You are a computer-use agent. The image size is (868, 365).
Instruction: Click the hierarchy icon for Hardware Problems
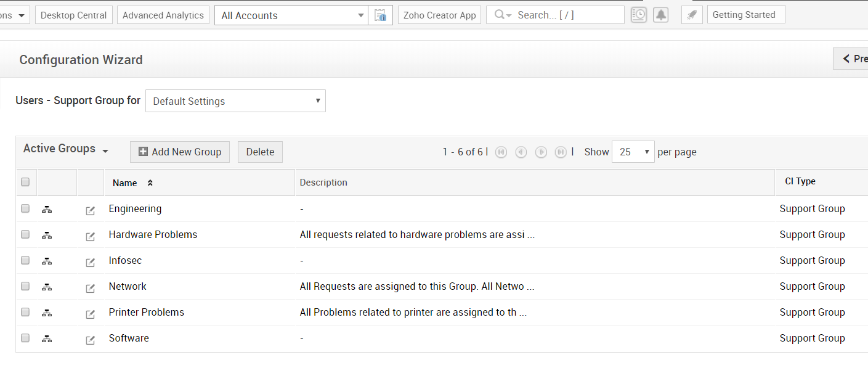click(x=47, y=235)
